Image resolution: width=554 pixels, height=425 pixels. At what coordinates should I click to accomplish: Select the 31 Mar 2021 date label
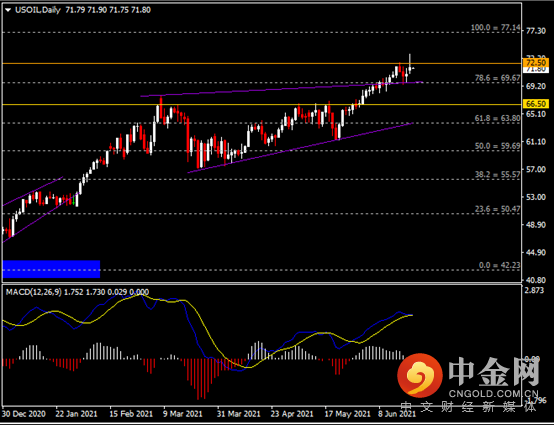point(238,414)
